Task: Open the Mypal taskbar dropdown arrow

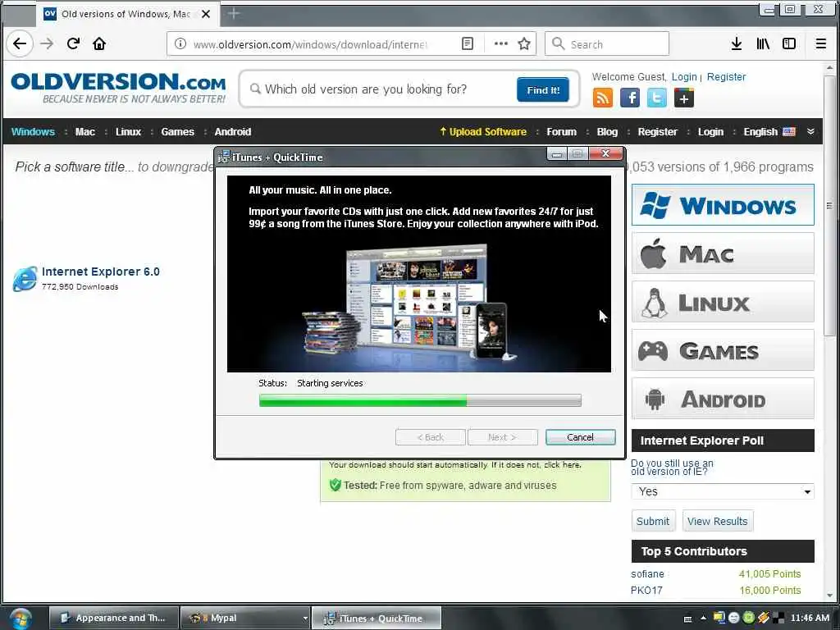Action: (x=305, y=619)
